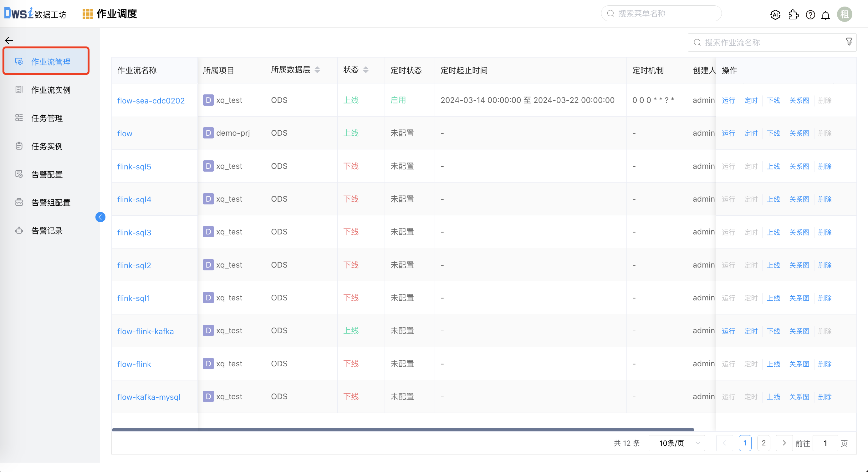The height and width of the screenshot is (472, 868).
Task: Open the help question-mark icon
Action: click(810, 15)
